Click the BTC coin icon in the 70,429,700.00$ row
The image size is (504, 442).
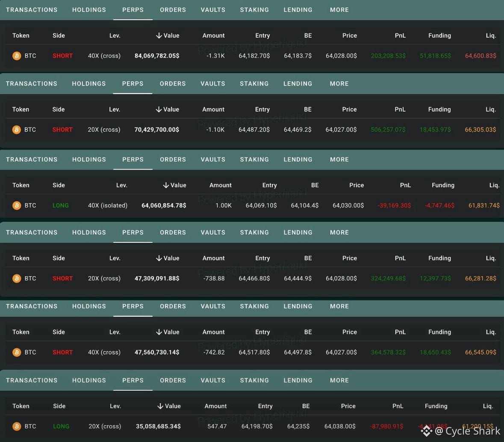[16, 130]
